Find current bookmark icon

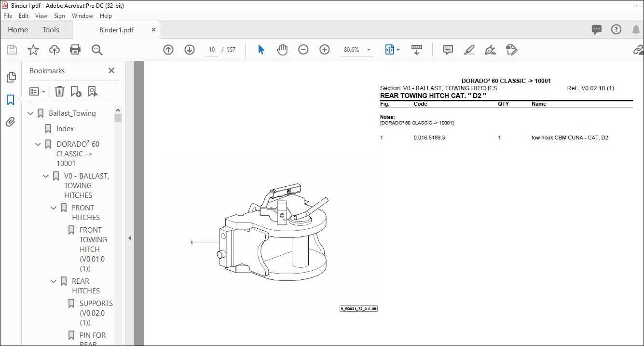pos(93,91)
